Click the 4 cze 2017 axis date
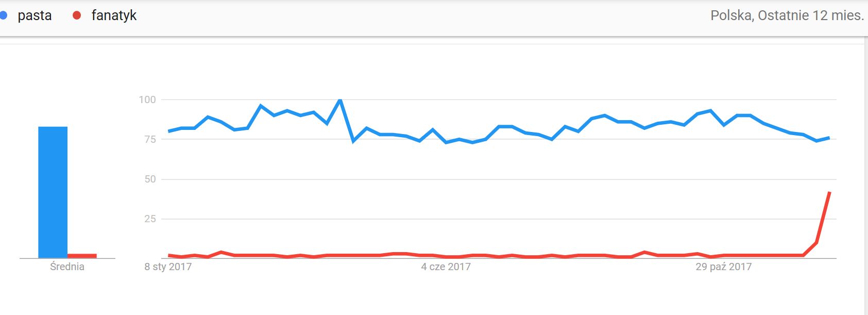 [446, 267]
